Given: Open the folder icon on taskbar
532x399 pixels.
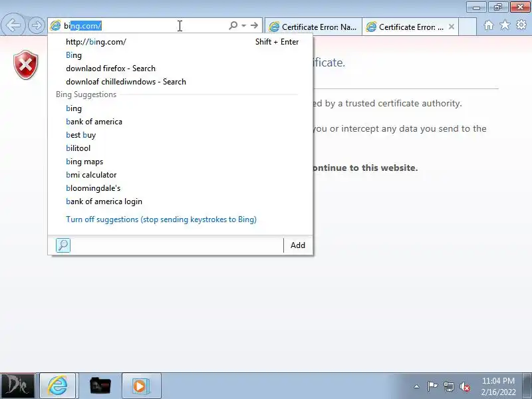Looking at the screenshot, I should [100, 386].
